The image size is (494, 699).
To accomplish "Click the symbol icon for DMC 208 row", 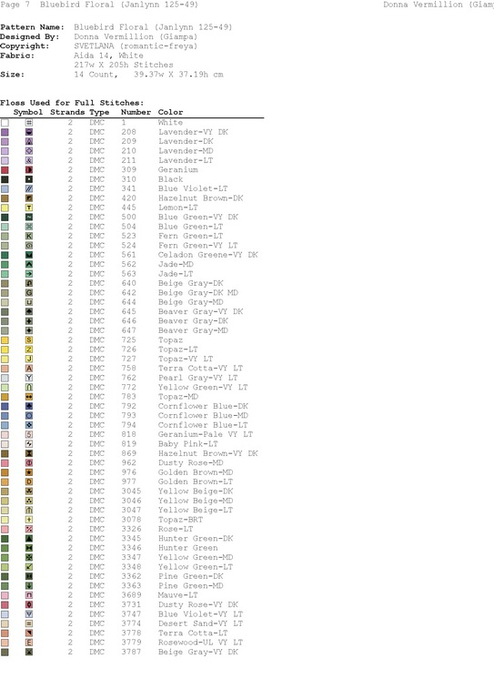I will [29, 132].
